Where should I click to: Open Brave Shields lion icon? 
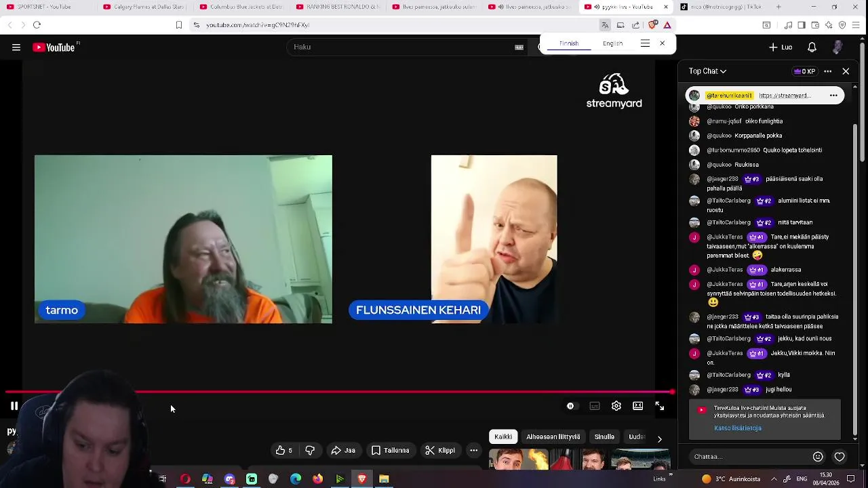tap(652, 25)
